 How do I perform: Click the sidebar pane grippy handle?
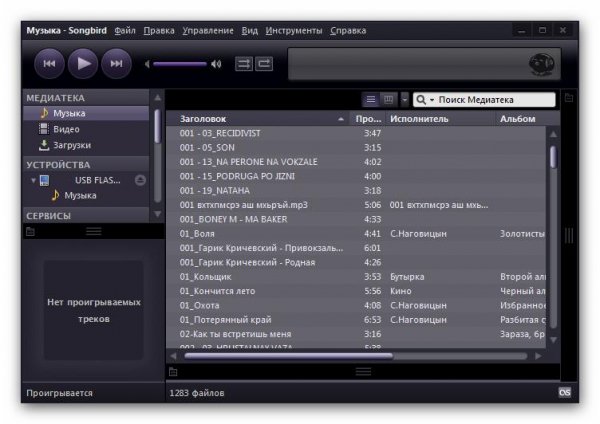click(94, 231)
